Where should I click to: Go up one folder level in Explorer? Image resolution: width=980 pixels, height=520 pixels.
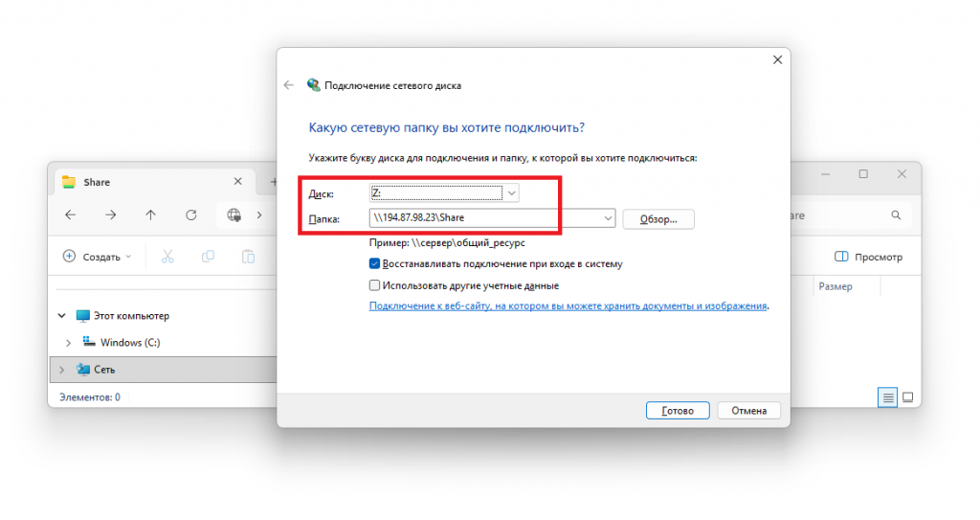[x=150, y=215]
